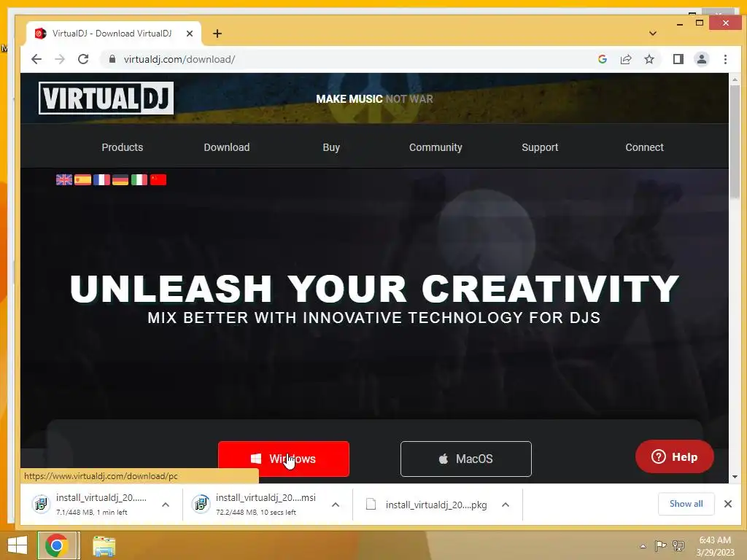Open the Support menu
The image size is (747, 560).
pyautogui.click(x=540, y=147)
